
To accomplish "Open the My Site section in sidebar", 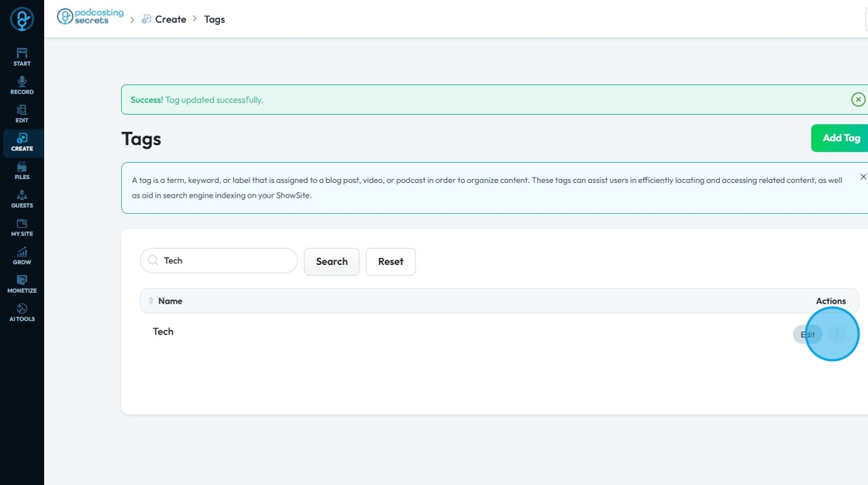I will point(22,227).
